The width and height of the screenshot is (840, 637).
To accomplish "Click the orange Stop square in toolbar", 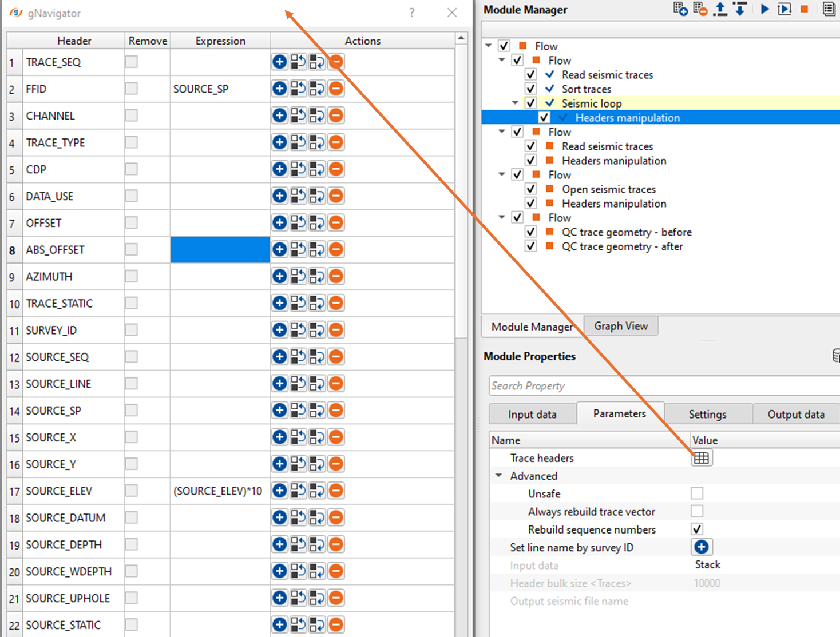I will (x=804, y=9).
